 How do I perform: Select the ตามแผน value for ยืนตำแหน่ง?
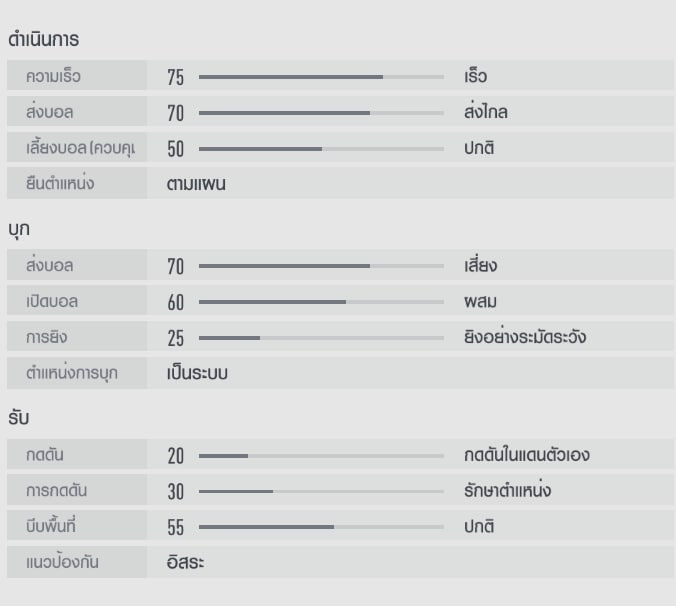(196, 184)
